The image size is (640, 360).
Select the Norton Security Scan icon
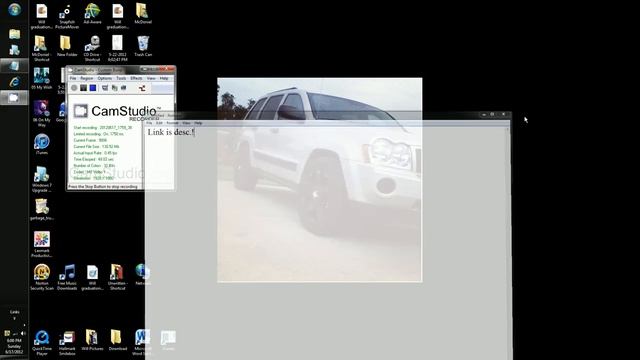click(x=41, y=278)
